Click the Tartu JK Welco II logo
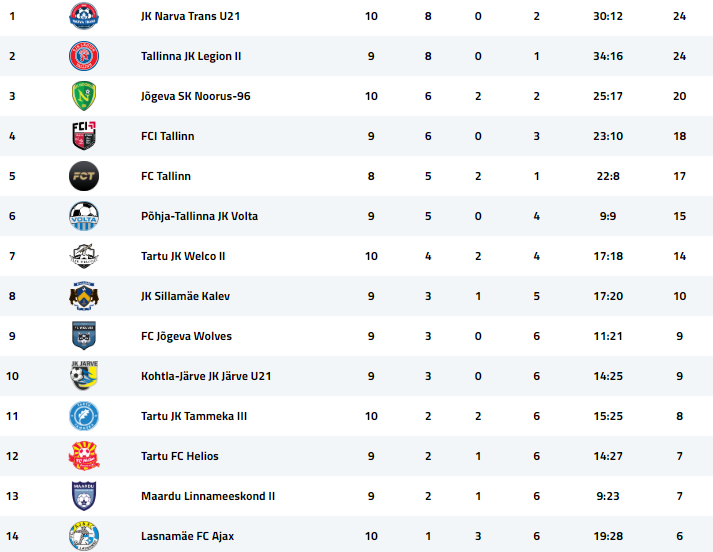The width and height of the screenshot is (713, 552). [x=84, y=256]
